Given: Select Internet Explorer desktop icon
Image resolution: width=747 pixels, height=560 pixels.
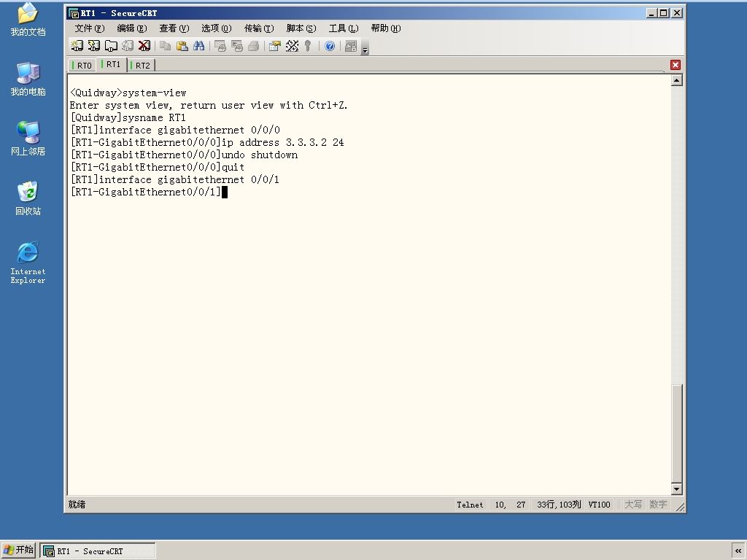Looking at the screenshot, I should pyautogui.click(x=28, y=262).
